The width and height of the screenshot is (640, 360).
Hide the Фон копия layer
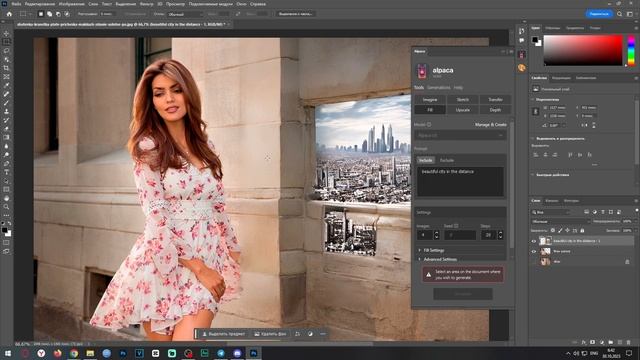pyautogui.click(x=533, y=251)
